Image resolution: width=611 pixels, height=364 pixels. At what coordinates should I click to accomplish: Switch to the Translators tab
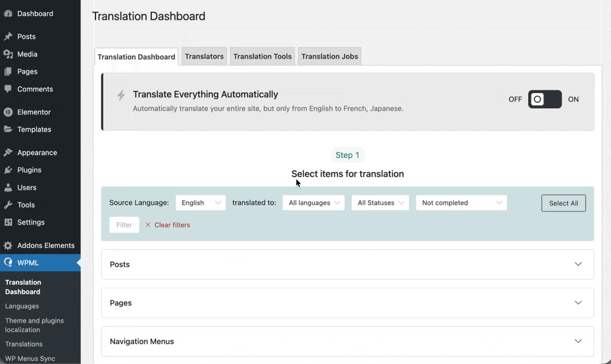coord(204,57)
